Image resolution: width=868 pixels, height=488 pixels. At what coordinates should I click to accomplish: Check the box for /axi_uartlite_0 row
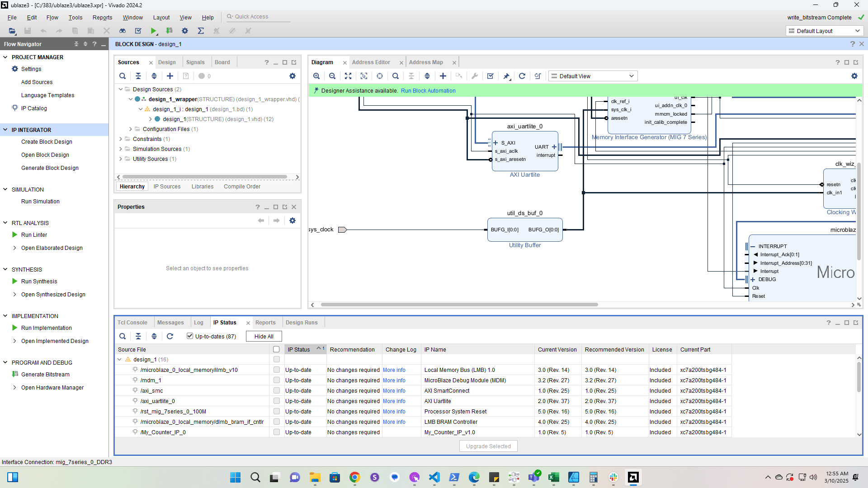pyautogui.click(x=276, y=401)
